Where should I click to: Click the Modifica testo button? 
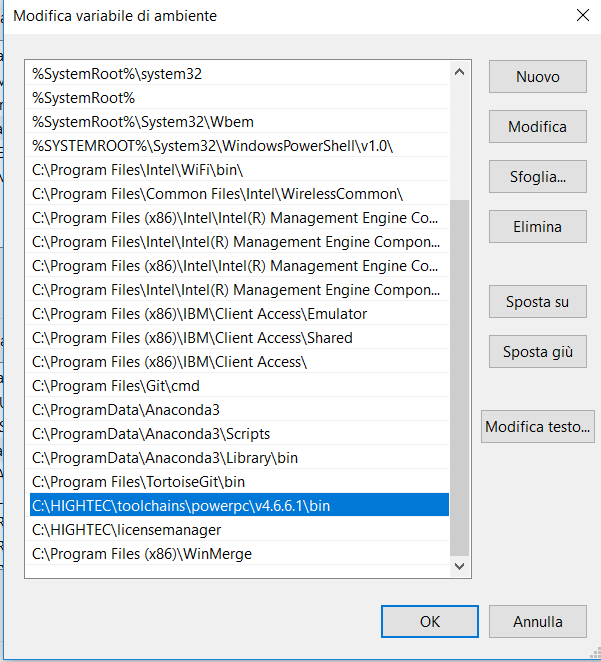click(x=537, y=427)
